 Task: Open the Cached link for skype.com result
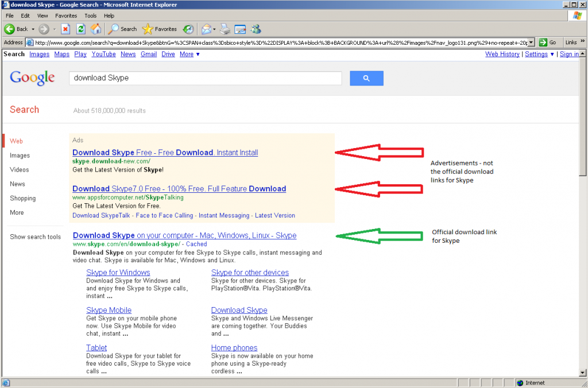click(196, 244)
